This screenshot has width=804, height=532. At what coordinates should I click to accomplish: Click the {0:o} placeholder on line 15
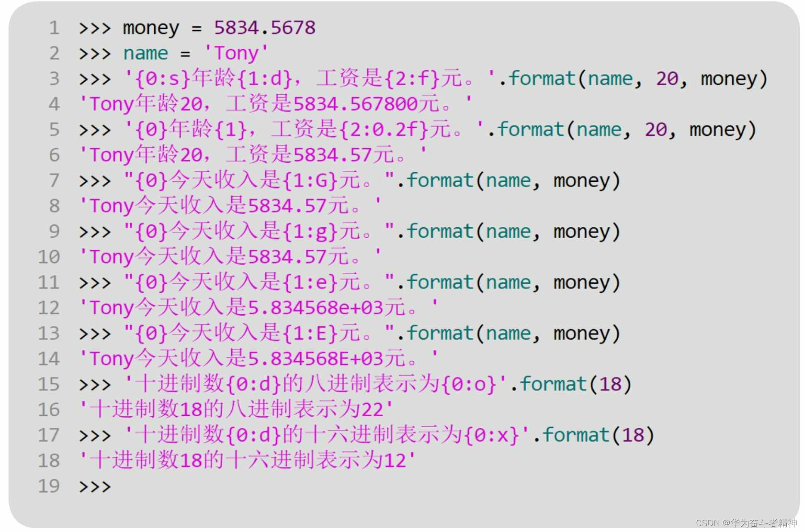click(x=469, y=384)
